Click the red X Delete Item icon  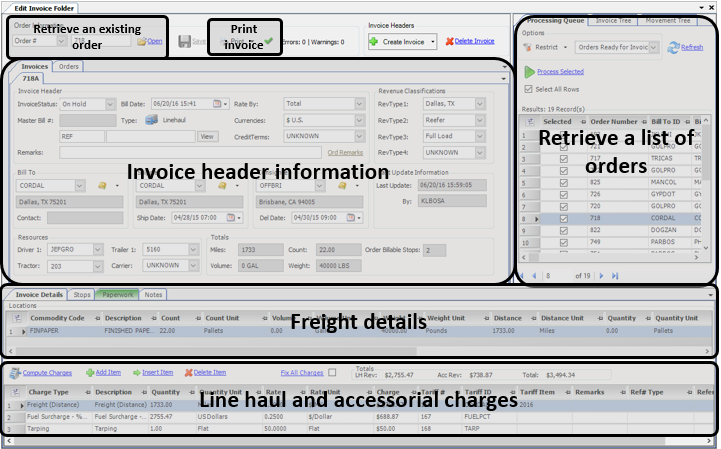tap(189, 373)
